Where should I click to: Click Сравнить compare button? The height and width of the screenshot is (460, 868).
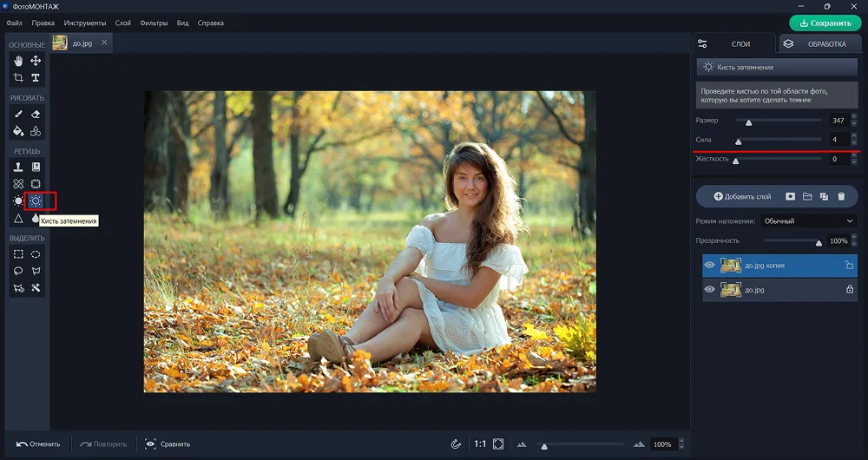168,444
